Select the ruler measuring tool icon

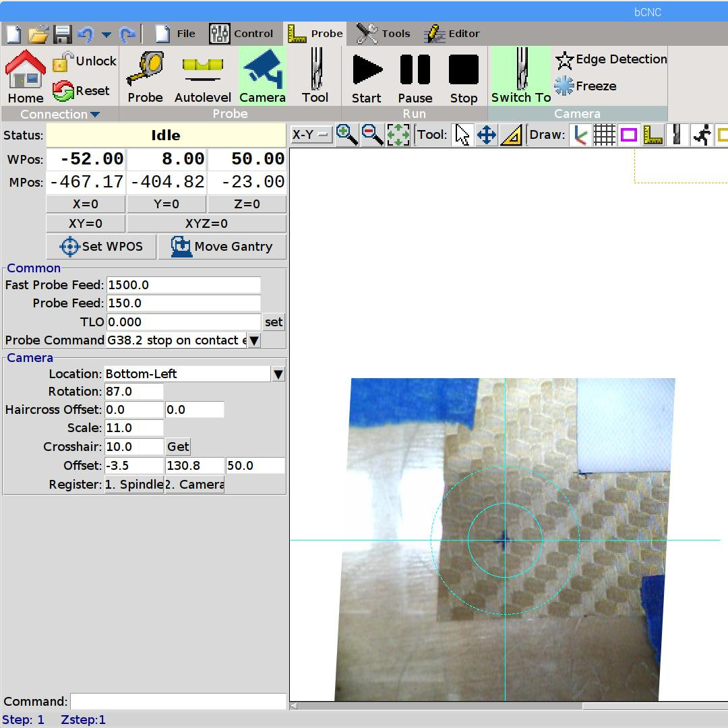(512, 135)
